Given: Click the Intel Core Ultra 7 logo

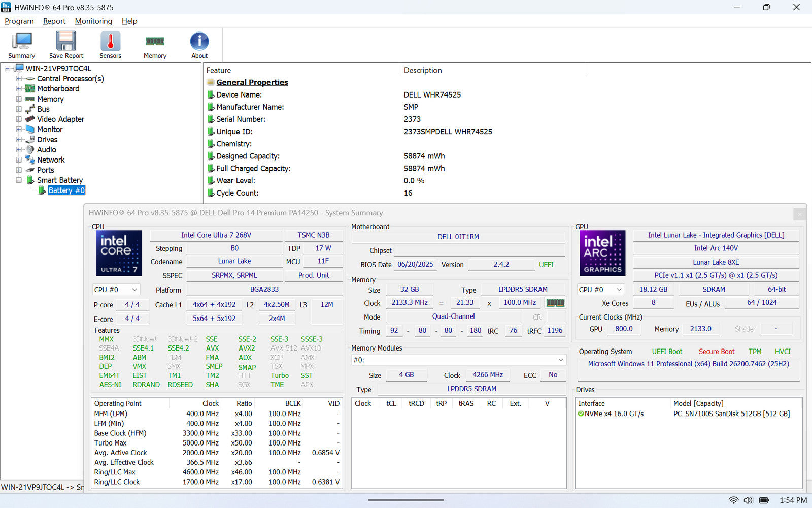Looking at the screenshot, I should [119, 253].
